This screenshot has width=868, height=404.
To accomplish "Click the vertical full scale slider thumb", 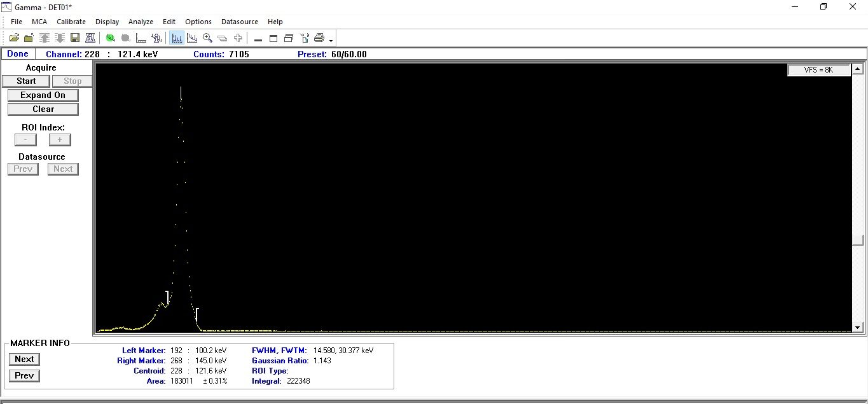I will tap(858, 240).
